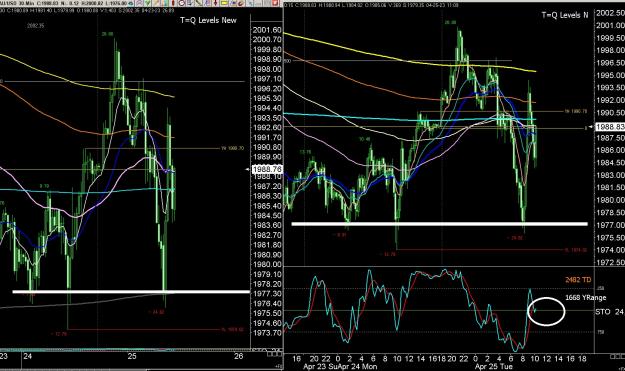Click the current price tag 1988.78
Image resolution: width=625 pixels, height=371 pixels.
267,169
